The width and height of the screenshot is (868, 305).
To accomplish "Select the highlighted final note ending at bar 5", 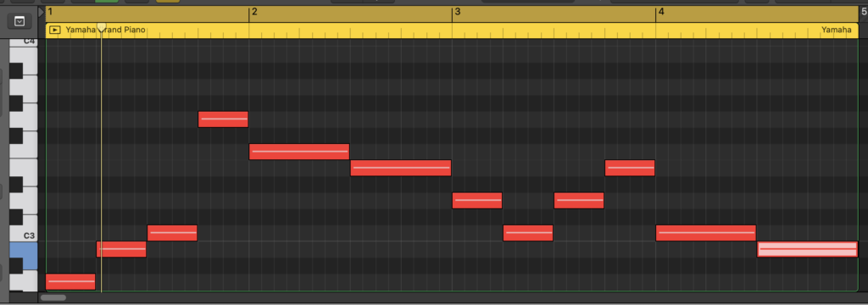I will 808,249.
